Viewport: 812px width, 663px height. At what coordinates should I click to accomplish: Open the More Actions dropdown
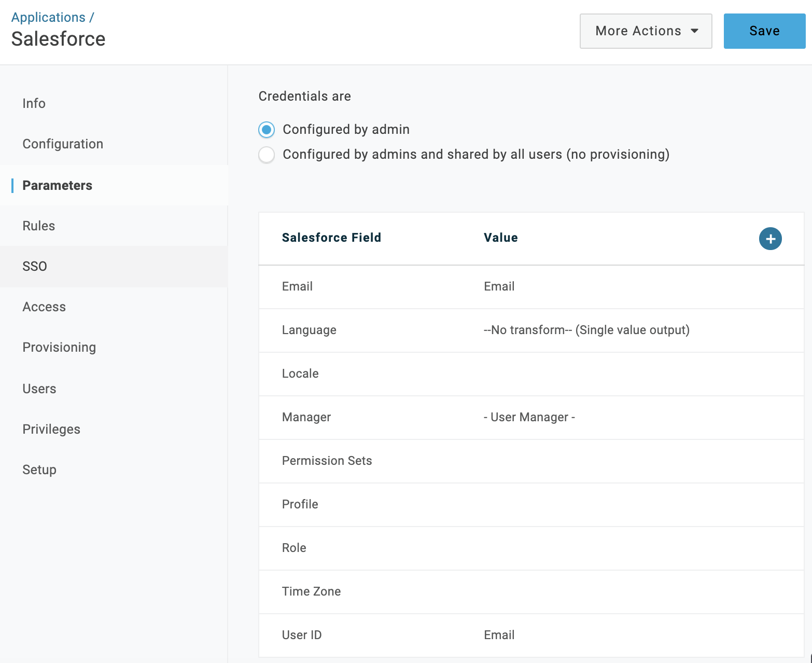(646, 31)
